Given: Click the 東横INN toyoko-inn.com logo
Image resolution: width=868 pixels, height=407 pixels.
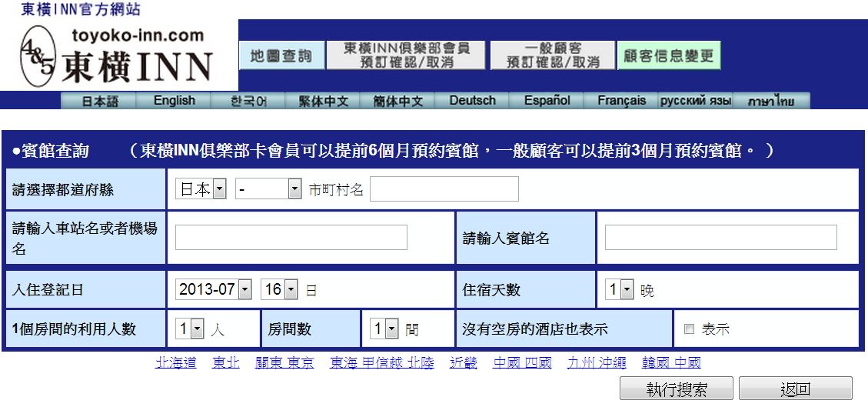Looking at the screenshot, I should pos(117,55).
